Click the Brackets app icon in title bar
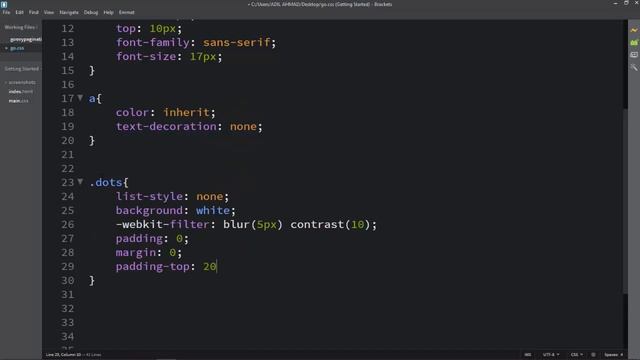The width and height of the screenshot is (640, 360). click(x=4, y=4)
